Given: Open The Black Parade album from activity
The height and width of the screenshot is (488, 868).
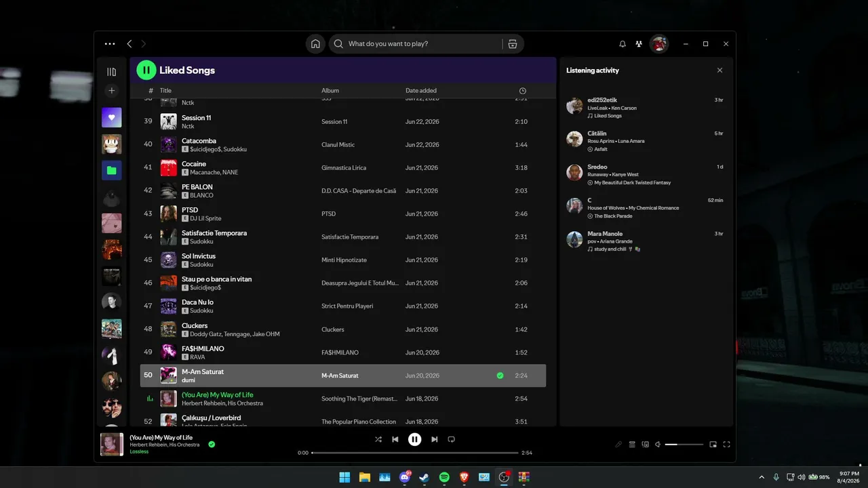Looking at the screenshot, I should (613, 216).
